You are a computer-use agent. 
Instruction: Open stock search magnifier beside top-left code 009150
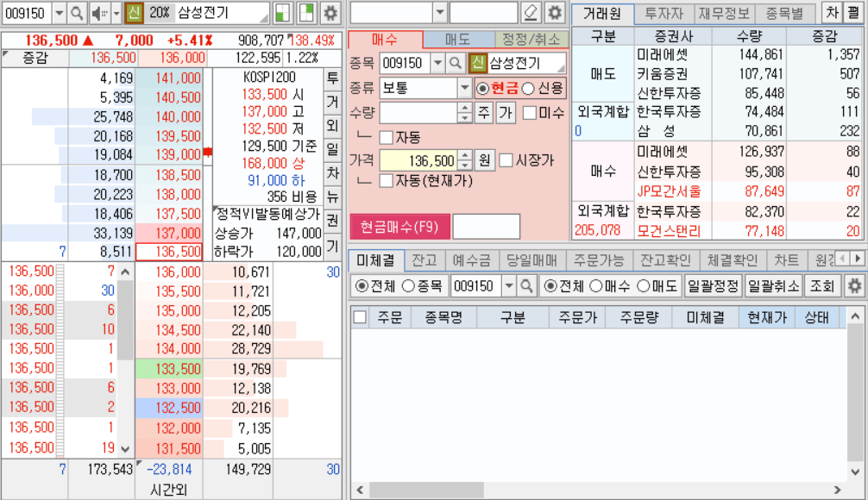point(77,13)
